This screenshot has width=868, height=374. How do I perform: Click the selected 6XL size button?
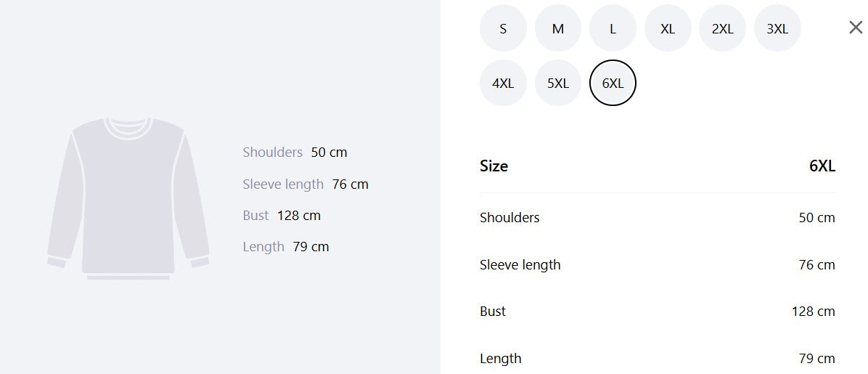[x=613, y=83]
